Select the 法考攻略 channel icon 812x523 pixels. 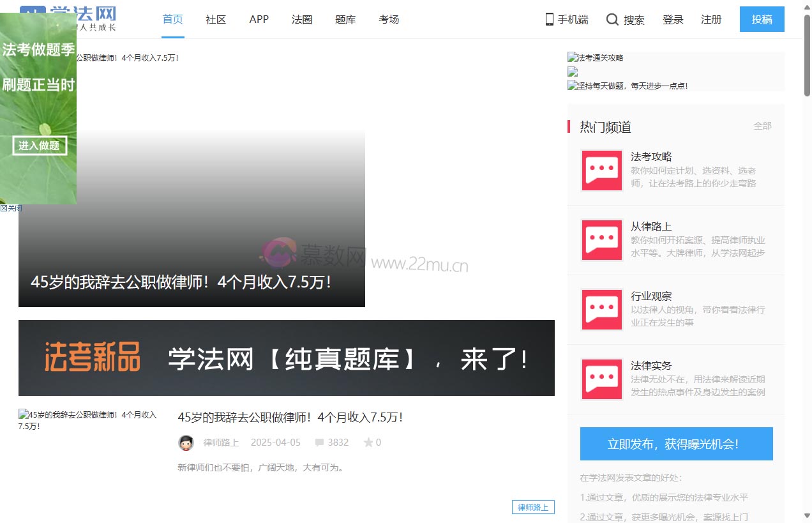(601, 170)
